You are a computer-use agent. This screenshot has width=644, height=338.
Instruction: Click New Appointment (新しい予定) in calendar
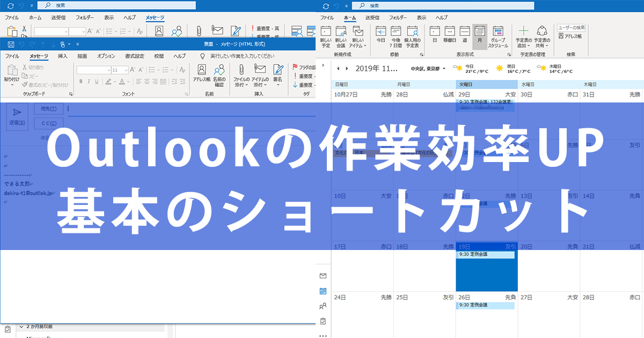(326, 37)
